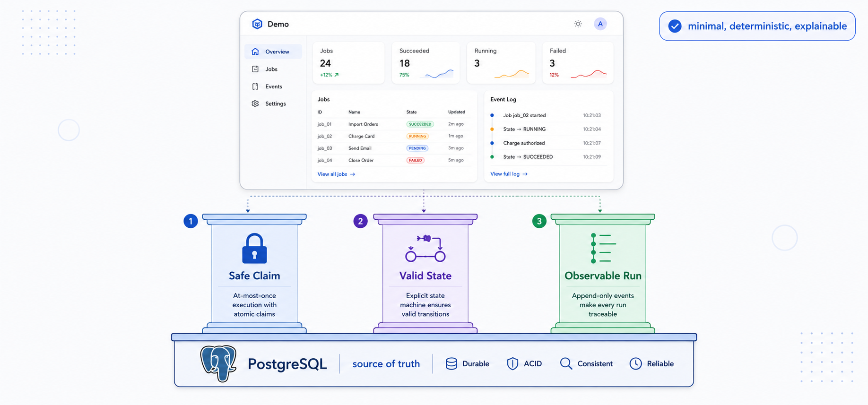The image size is (868, 405).
Task: Select job_02 in the Jobs table
Action: (325, 136)
